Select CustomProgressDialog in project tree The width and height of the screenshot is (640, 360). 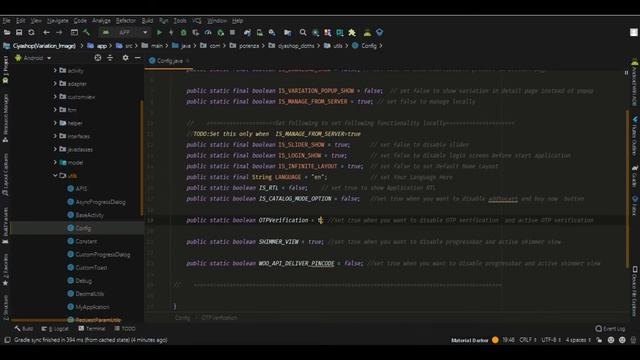tap(99, 254)
